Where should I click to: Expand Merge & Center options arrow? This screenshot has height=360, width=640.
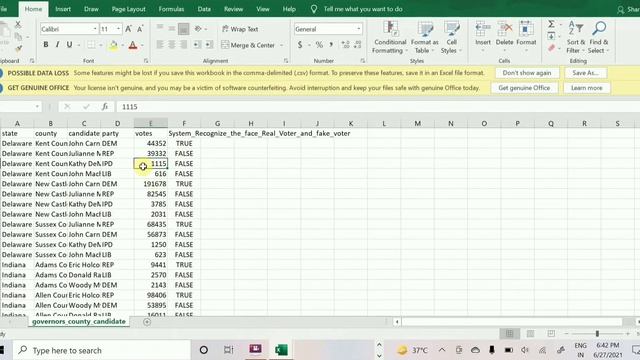282,45
